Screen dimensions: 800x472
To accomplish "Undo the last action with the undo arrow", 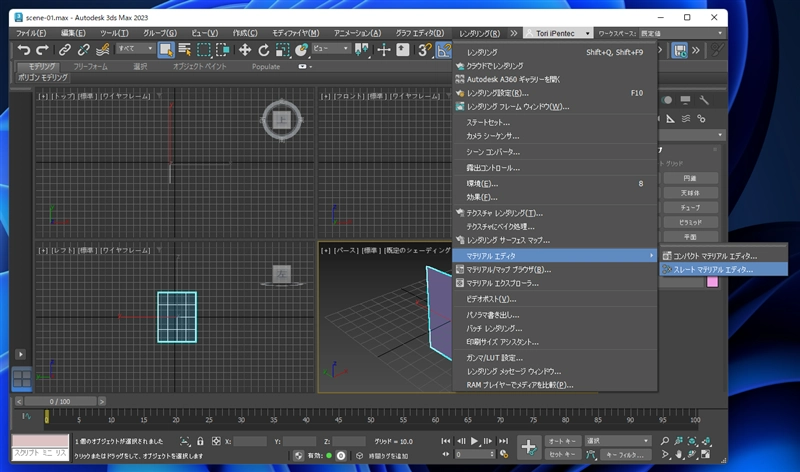I will click(x=24, y=49).
